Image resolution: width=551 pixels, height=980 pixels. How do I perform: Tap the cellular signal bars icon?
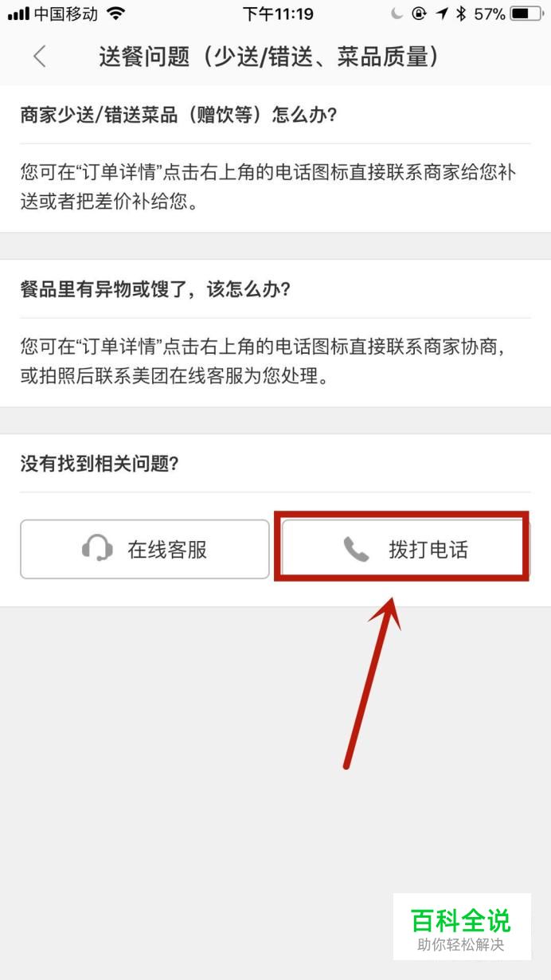pos(18,14)
